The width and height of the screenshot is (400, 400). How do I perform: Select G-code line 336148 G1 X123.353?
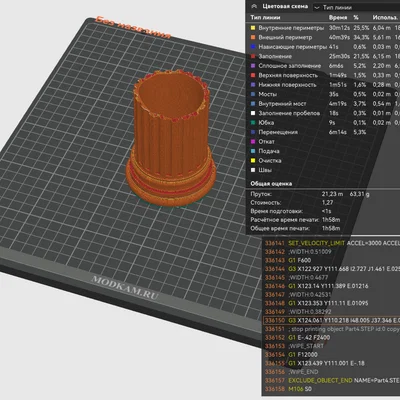pyautogui.click(x=332, y=303)
